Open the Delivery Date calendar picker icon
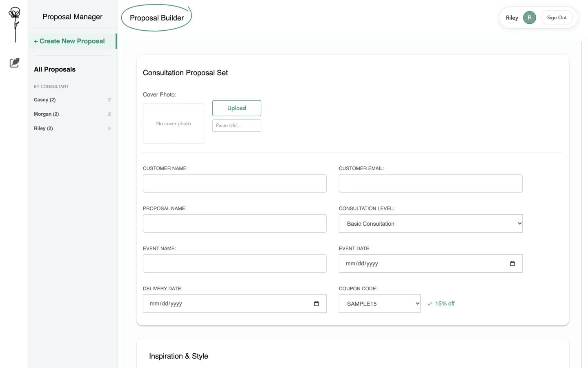The image size is (588, 368). tap(316, 304)
